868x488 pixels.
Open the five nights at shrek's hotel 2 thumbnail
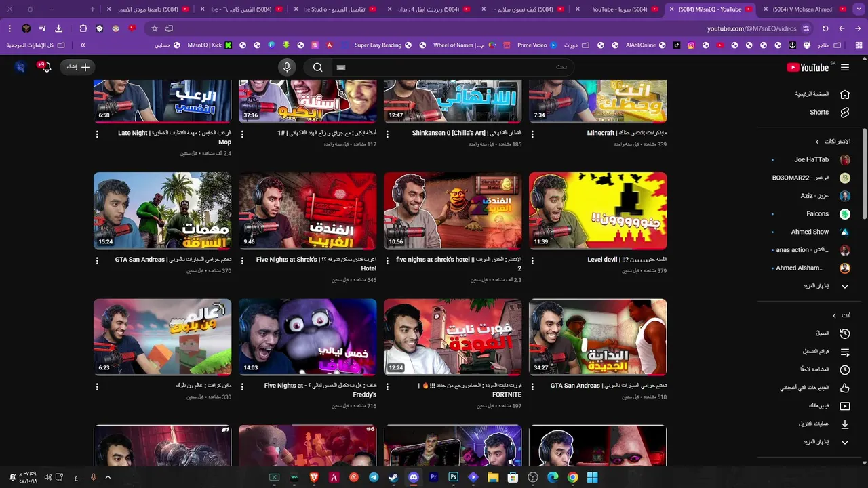click(453, 211)
